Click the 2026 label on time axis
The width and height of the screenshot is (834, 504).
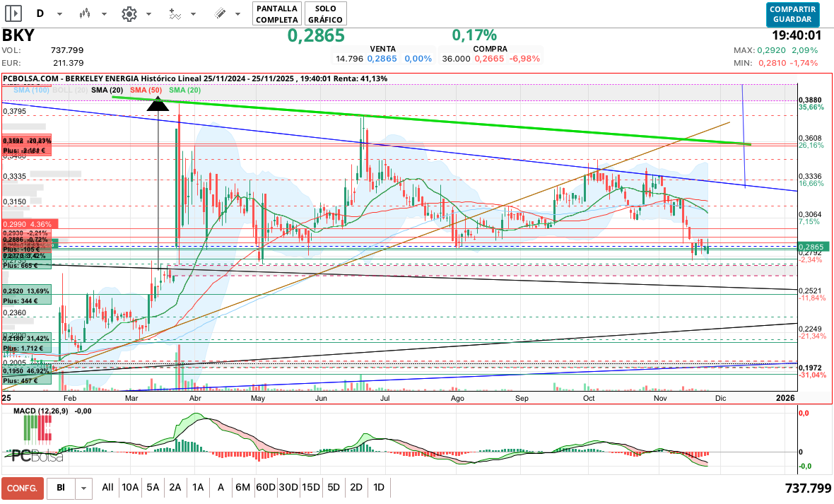(x=786, y=397)
